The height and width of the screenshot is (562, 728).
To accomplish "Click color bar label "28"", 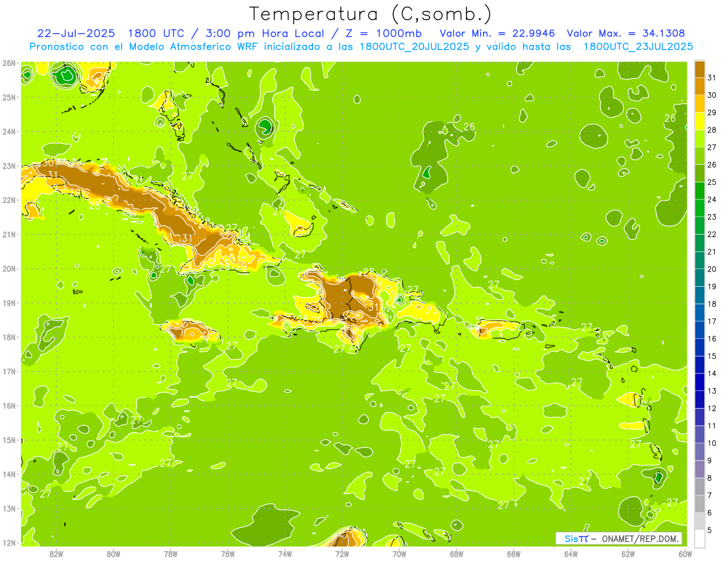I will pos(712,130).
